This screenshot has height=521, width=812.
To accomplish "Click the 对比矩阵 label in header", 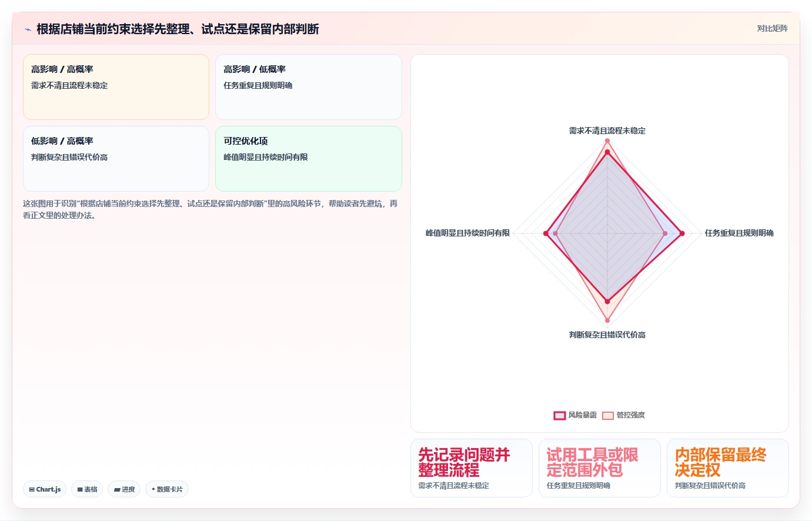I will (x=772, y=28).
